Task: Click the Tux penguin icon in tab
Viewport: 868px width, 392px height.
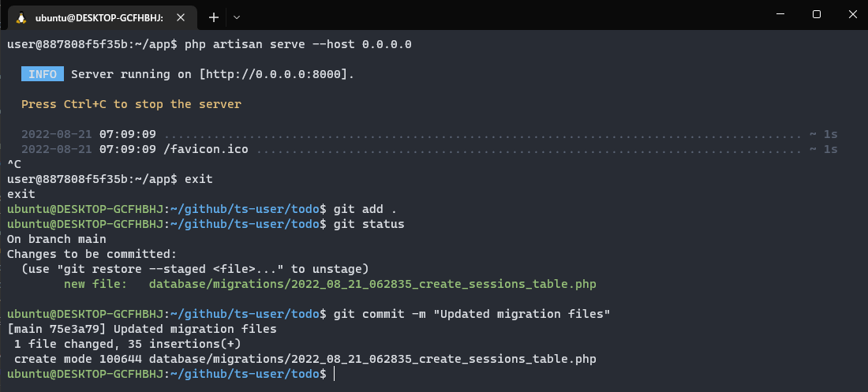Action: (x=21, y=17)
